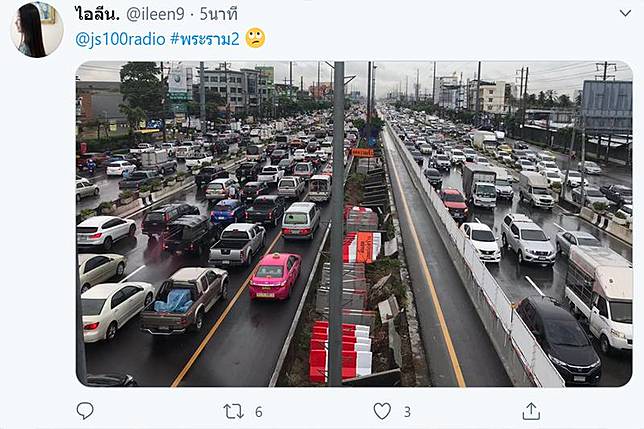Click the red-white barriers at photo bottom
This screenshot has height=429, width=644.
coord(341,352)
